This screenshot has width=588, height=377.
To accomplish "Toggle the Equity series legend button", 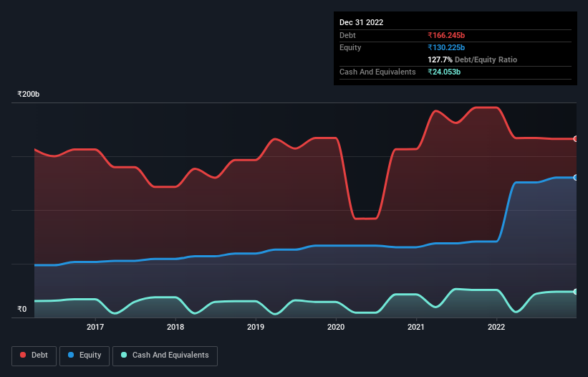I will point(85,355).
